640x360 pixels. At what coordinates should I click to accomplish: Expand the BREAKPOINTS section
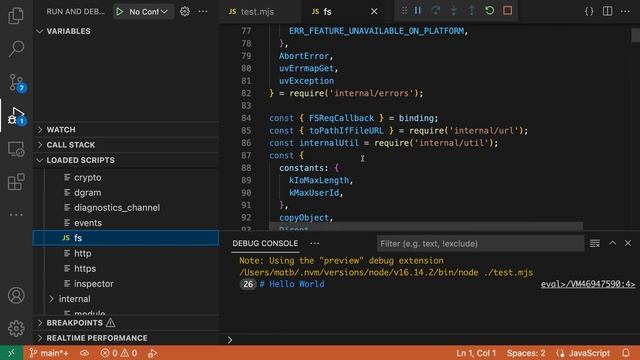click(126, 323)
